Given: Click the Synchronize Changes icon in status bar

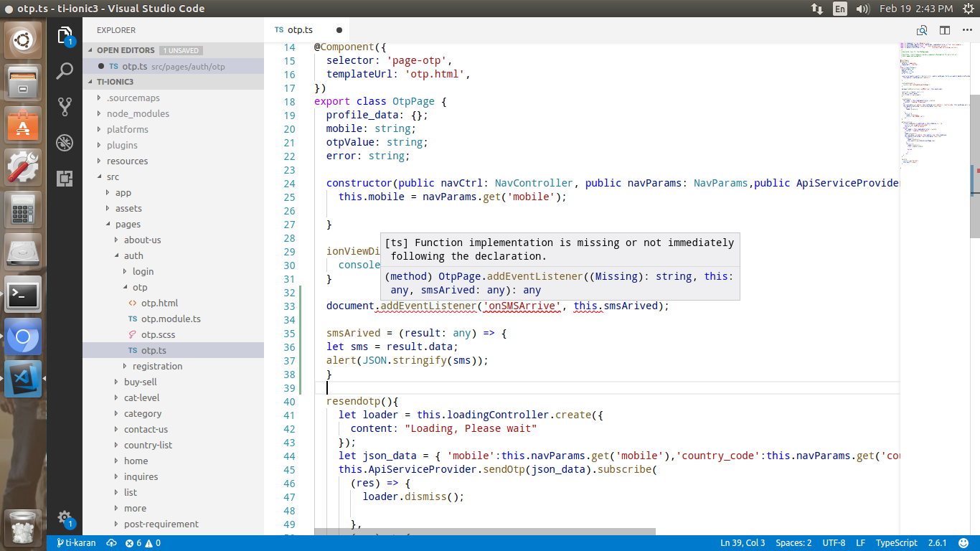Looking at the screenshot, I should point(112,543).
